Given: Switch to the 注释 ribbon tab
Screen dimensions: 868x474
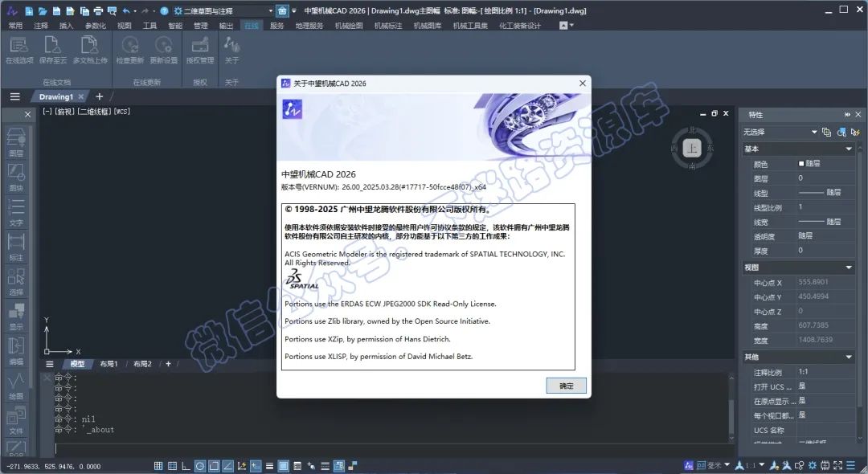Looking at the screenshot, I should (x=41, y=26).
